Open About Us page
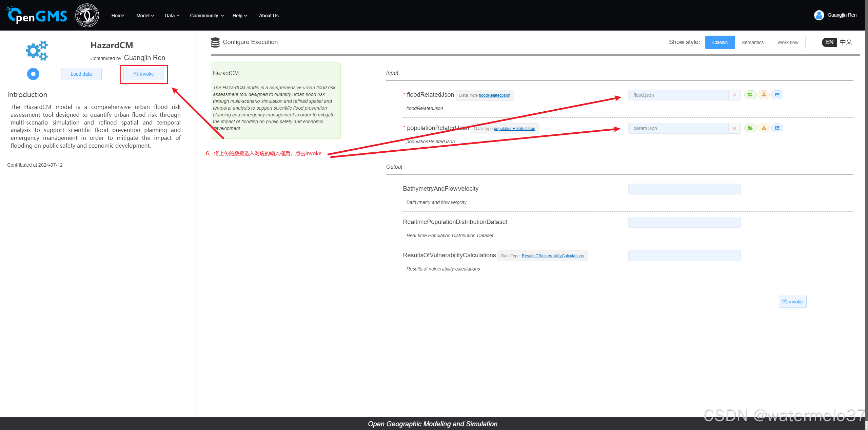This screenshot has height=430, width=868. [x=269, y=16]
